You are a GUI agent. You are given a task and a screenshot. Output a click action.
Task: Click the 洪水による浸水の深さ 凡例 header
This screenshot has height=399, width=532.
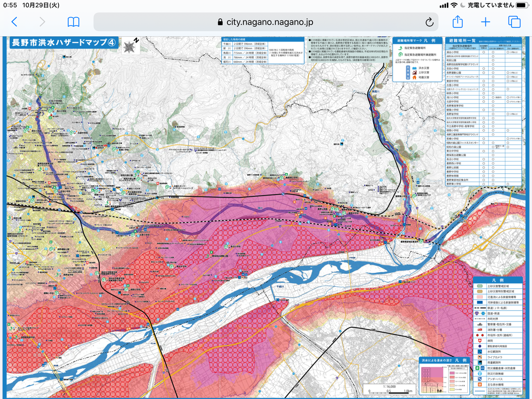tap(444, 360)
